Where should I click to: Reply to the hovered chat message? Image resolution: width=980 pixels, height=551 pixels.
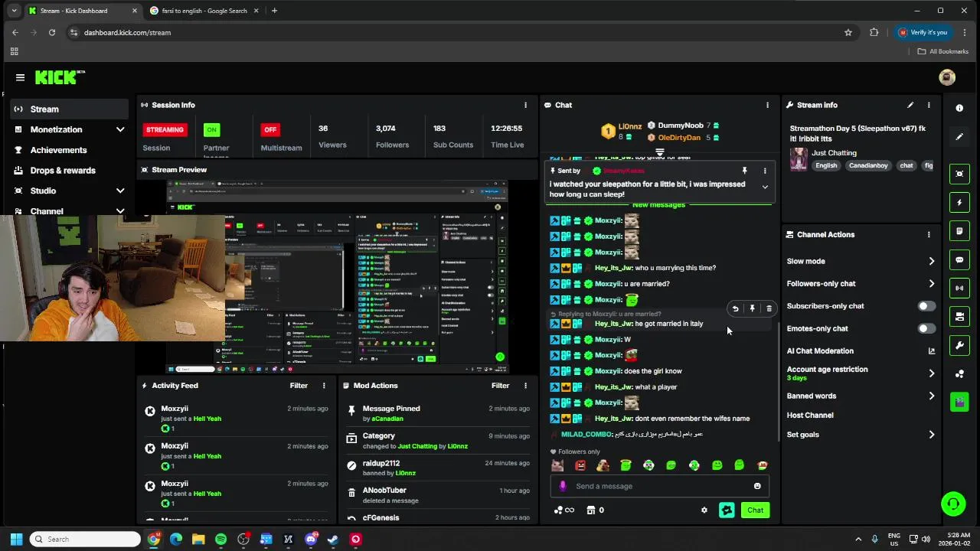coord(735,308)
